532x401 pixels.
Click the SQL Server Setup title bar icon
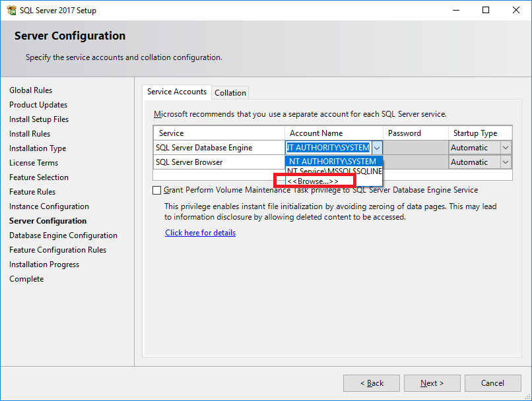pos(11,10)
